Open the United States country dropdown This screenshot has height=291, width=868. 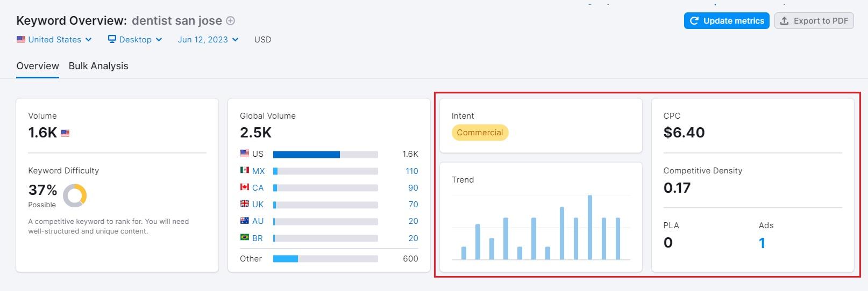tap(54, 40)
